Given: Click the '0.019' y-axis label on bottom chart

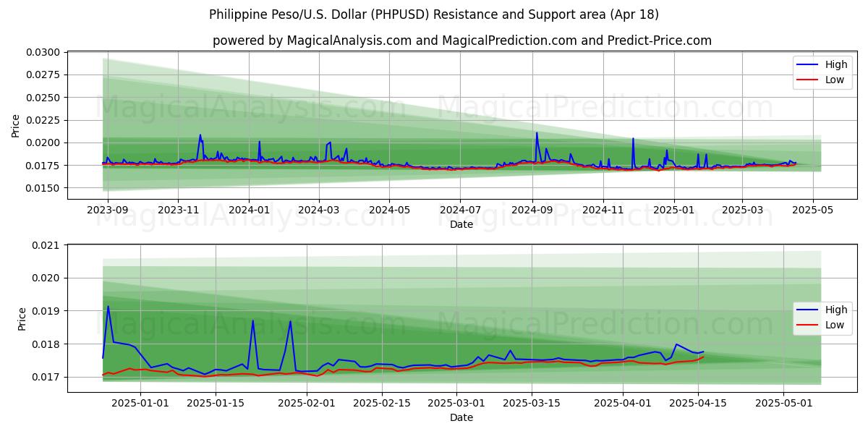Looking at the screenshot, I should 48,311.
